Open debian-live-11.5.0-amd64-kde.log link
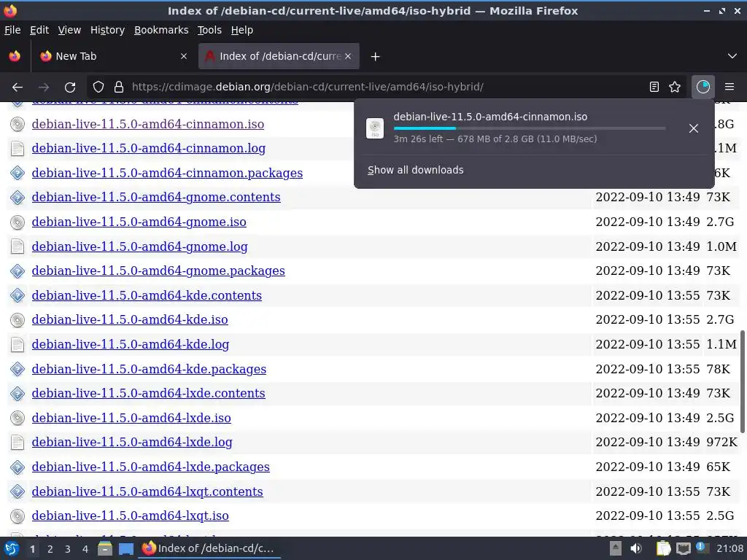Screen dimensions: 747x560 tap(130, 344)
